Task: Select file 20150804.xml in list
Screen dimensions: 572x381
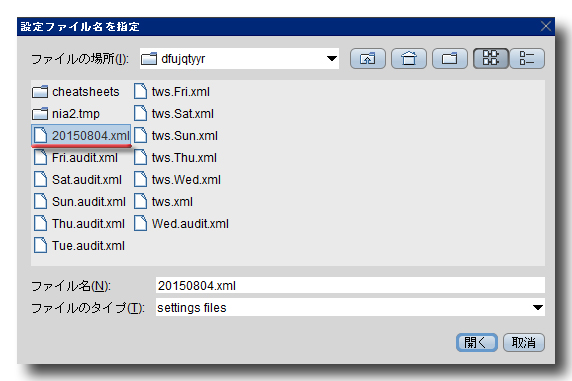Action: pyautogui.click(x=81, y=136)
